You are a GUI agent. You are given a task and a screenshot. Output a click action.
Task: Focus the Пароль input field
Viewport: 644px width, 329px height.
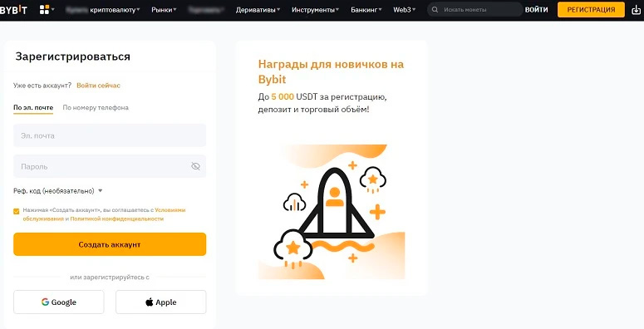click(x=110, y=166)
